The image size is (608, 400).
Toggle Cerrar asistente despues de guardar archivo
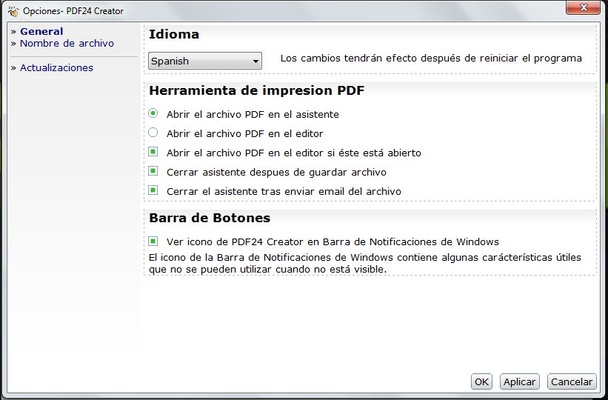click(x=153, y=171)
